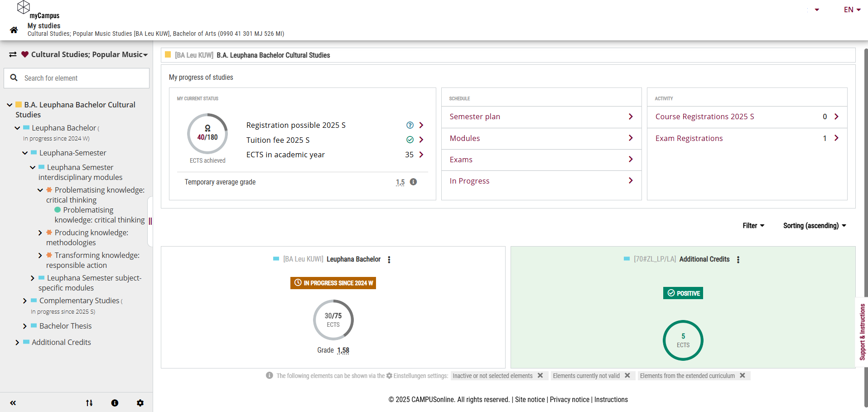Remove 'Elements currently not valid' filter tag
This screenshot has height=412, width=868.
click(x=627, y=376)
